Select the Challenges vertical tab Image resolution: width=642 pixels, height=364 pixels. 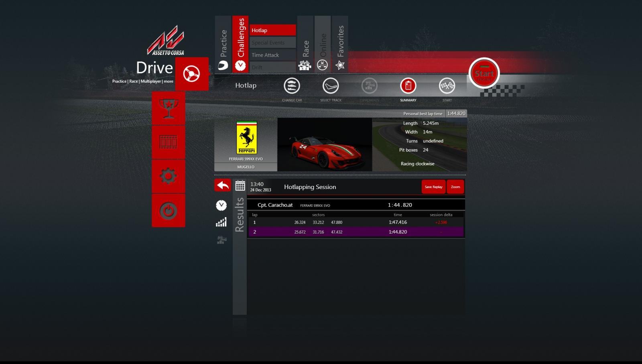tap(240, 44)
